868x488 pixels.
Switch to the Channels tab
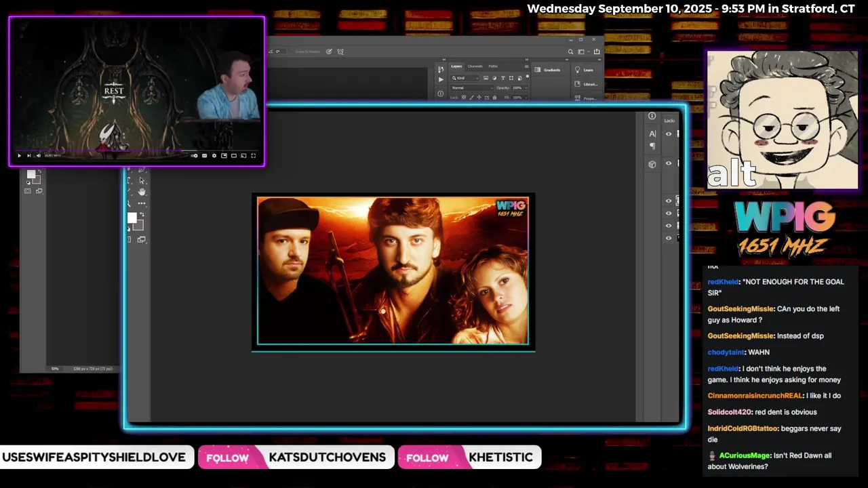point(475,66)
